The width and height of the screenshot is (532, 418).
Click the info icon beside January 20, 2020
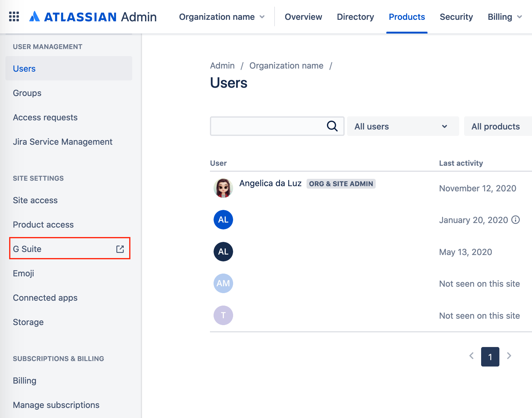(x=516, y=220)
